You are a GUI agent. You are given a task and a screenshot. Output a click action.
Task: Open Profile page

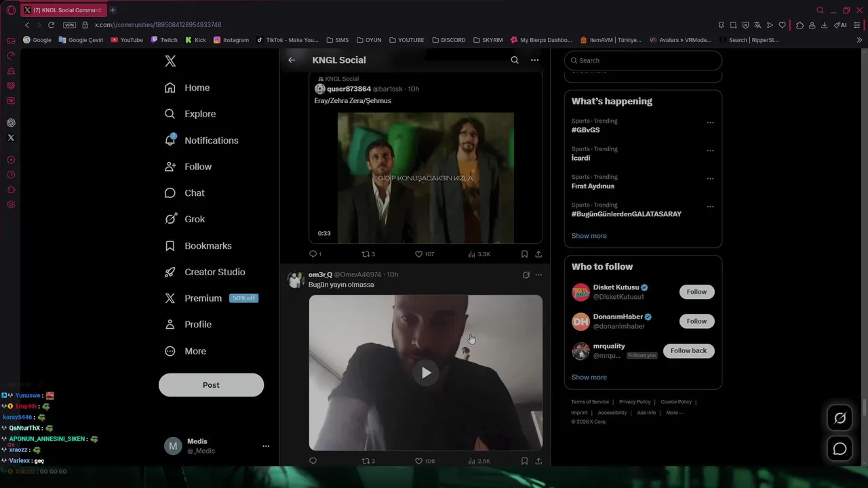click(x=189, y=325)
